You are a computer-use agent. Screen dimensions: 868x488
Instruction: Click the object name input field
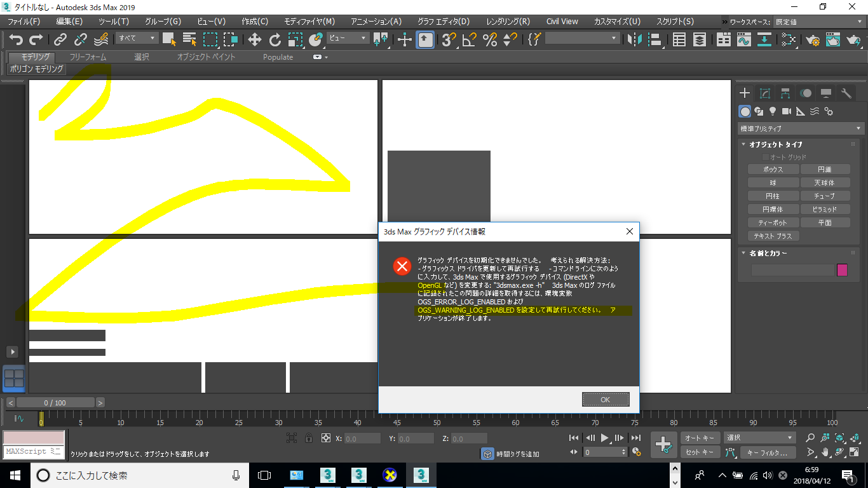(x=792, y=270)
